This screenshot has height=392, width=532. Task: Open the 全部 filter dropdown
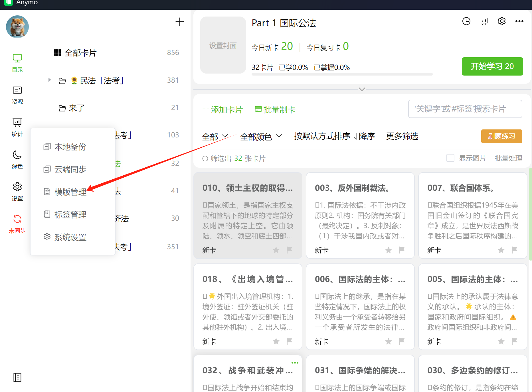tap(215, 137)
